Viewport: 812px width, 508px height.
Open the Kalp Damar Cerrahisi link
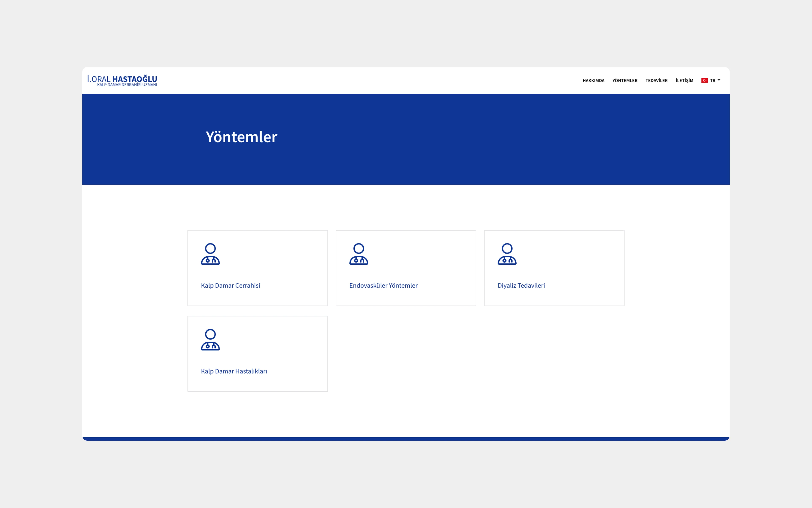click(230, 286)
